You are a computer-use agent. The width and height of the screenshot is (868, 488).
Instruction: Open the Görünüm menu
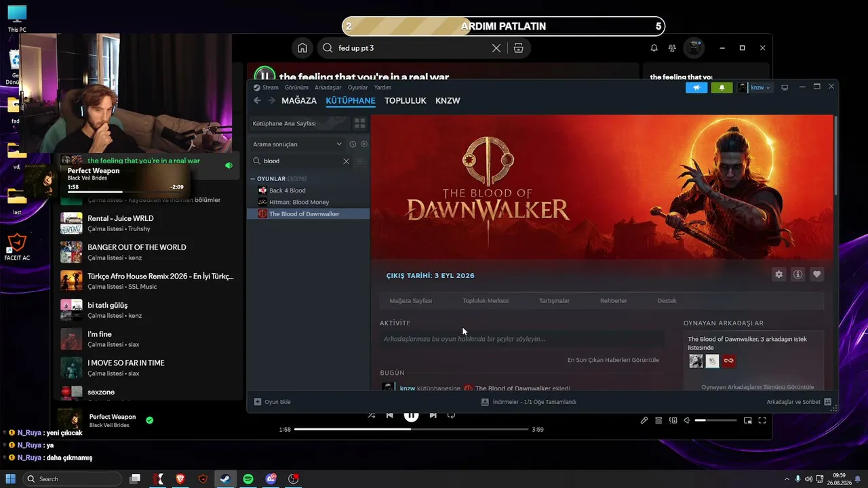click(296, 87)
